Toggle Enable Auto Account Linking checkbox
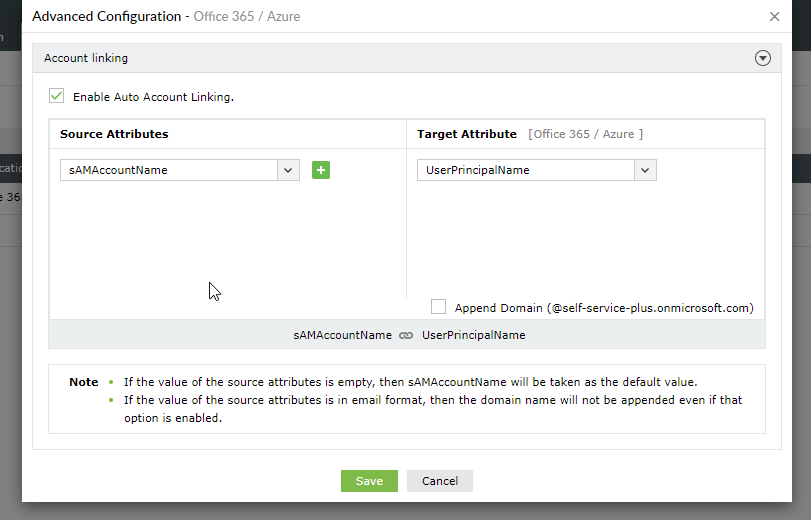 click(57, 96)
